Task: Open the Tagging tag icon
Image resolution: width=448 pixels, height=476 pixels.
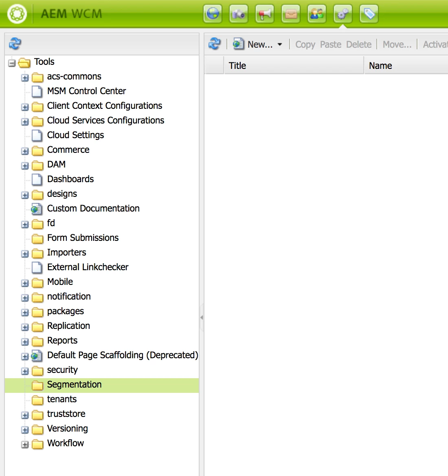Action: pyautogui.click(x=369, y=14)
